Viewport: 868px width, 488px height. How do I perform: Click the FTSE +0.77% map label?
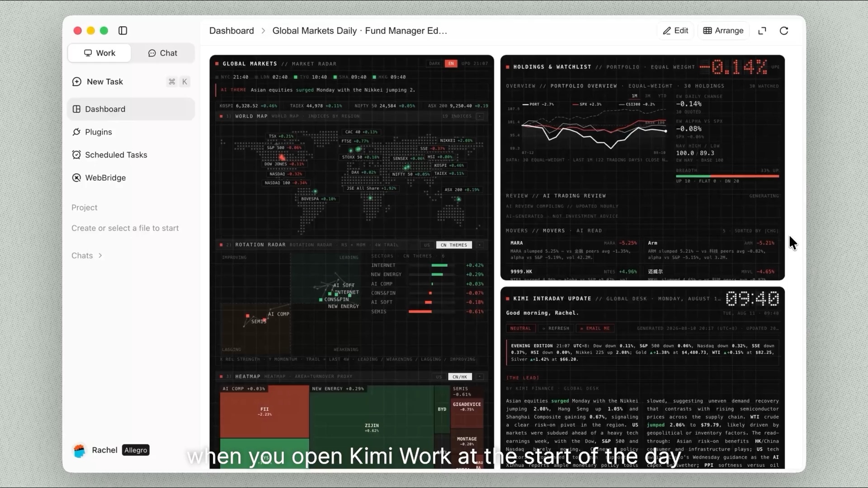(x=355, y=141)
